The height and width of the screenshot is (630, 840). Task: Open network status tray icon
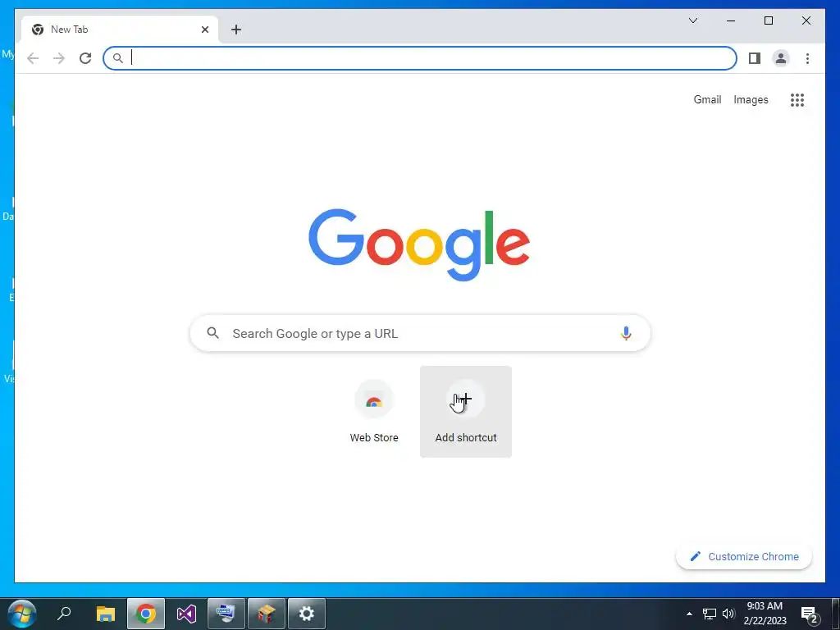pyautogui.click(x=710, y=614)
